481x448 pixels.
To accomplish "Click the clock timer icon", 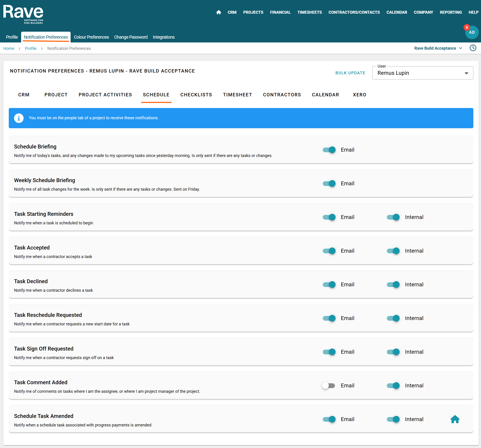I will coord(473,48).
